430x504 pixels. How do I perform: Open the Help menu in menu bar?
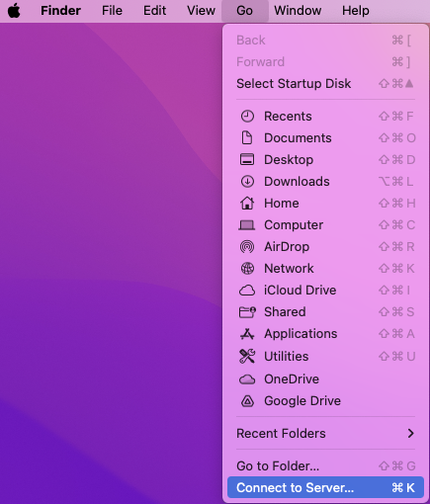(356, 11)
